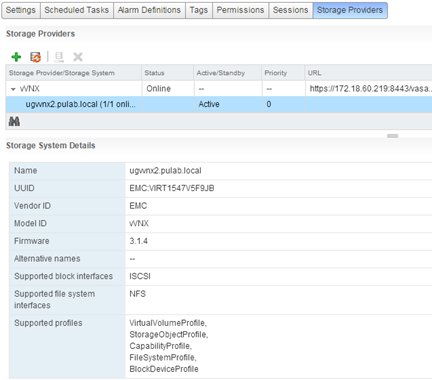Image resolution: width=432 pixels, height=380 pixels.
Task: Rescan the storage provider via refresh icon
Action: tap(35, 57)
